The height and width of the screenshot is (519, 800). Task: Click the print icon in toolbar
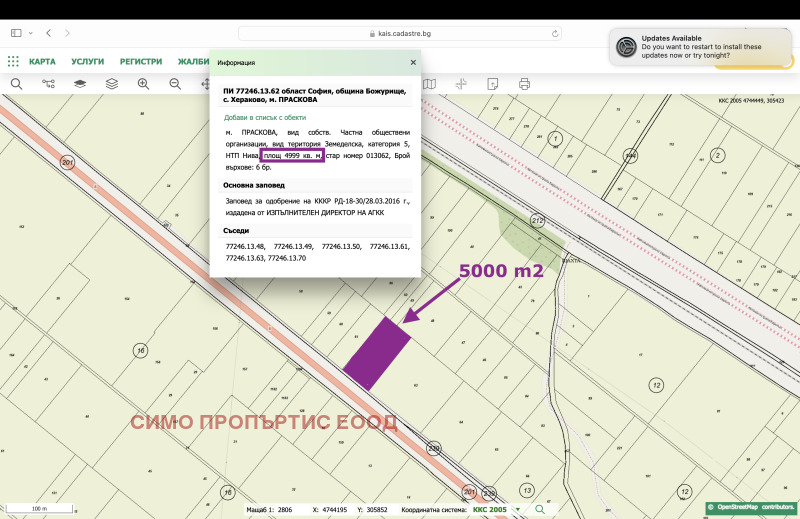click(x=524, y=84)
